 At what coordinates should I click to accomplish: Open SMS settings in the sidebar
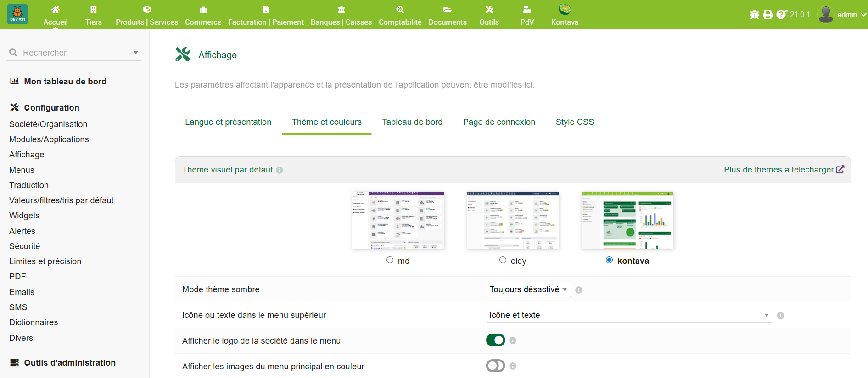(x=18, y=307)
